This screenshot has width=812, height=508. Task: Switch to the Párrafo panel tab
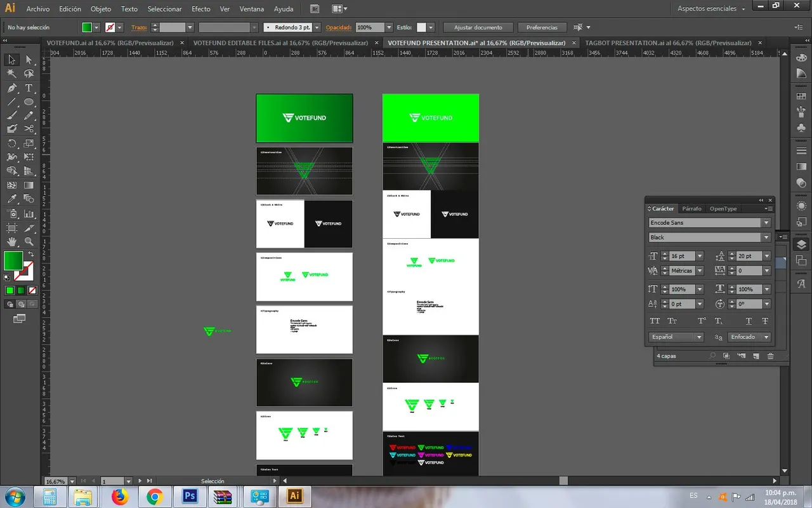(691, 208)
